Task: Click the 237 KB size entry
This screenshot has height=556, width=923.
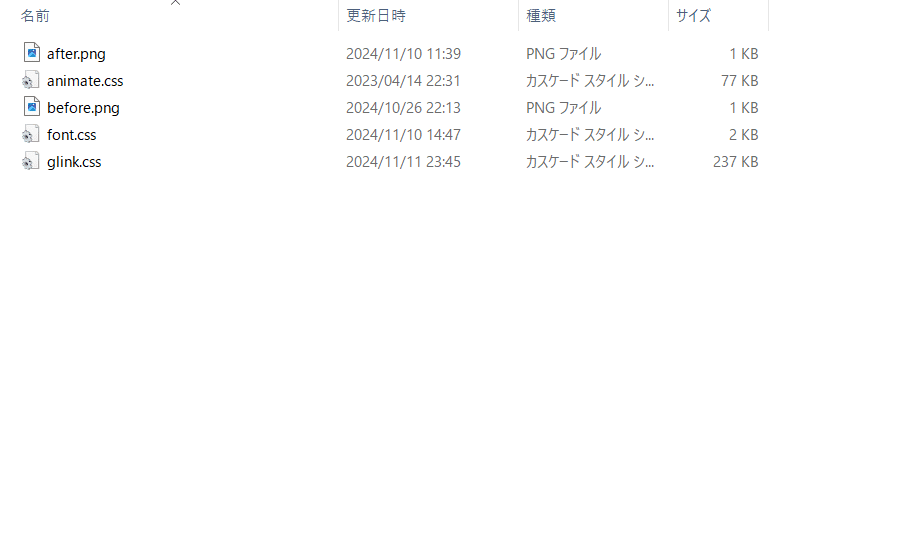Action: [735, 162]
